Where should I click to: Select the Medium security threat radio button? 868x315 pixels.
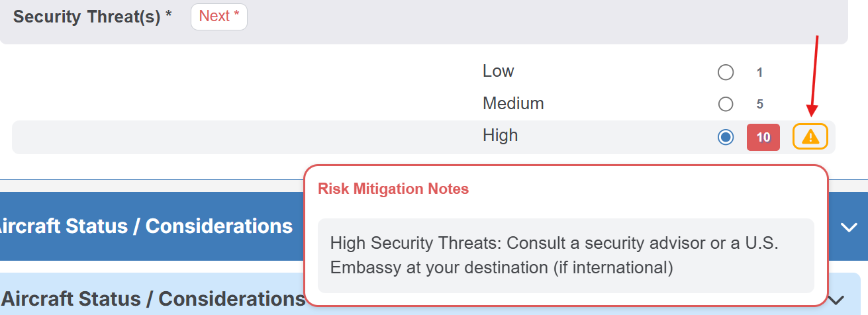pos(726,104)
